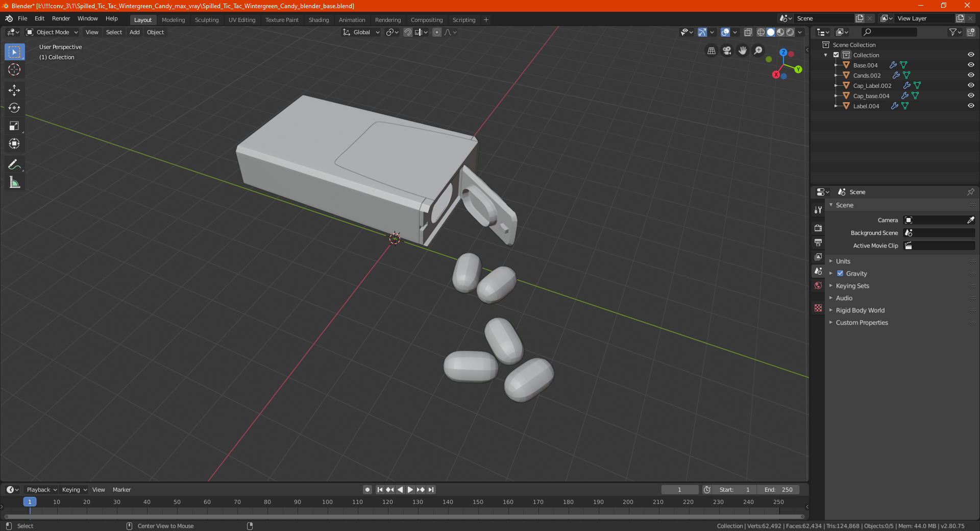
Task: Pin the properties editor context
Action: pos(970,192)
